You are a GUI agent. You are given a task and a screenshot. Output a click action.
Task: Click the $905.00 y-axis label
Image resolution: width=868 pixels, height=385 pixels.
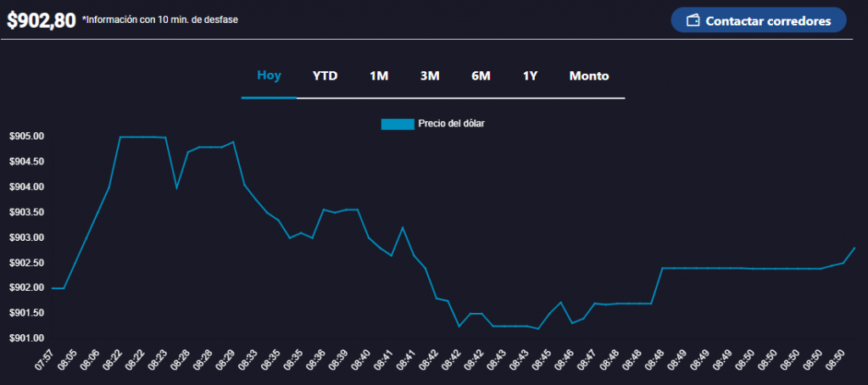coord(27,137)
